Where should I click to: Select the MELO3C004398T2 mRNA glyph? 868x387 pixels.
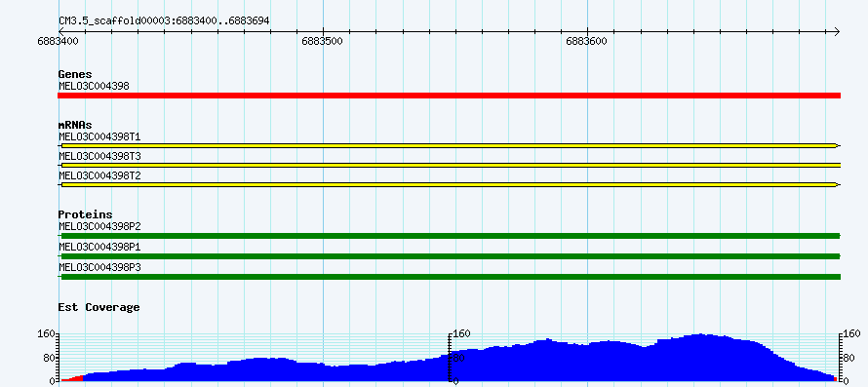point(449,184)
